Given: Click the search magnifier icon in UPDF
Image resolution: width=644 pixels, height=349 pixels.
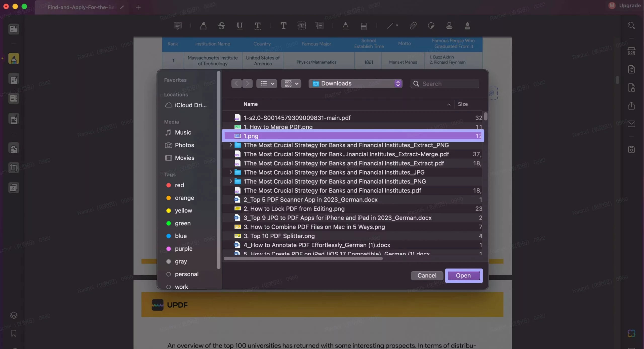Looking at the screenshot, I should tap(631, 25).
